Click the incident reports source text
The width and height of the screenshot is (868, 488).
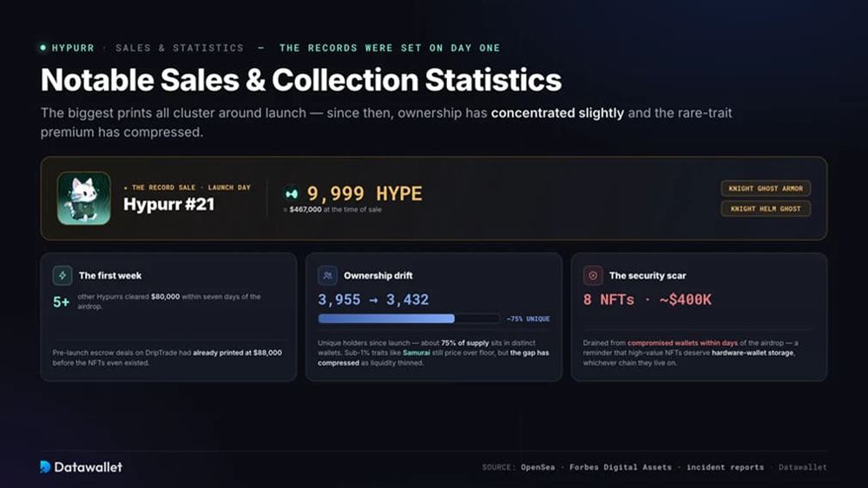[725, 467]
